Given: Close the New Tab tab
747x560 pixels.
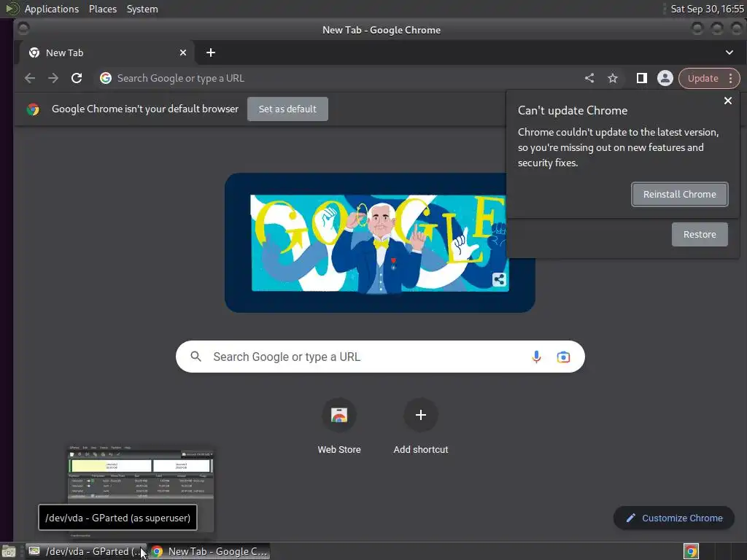Looking at the screenshot, I should (183, 52).
